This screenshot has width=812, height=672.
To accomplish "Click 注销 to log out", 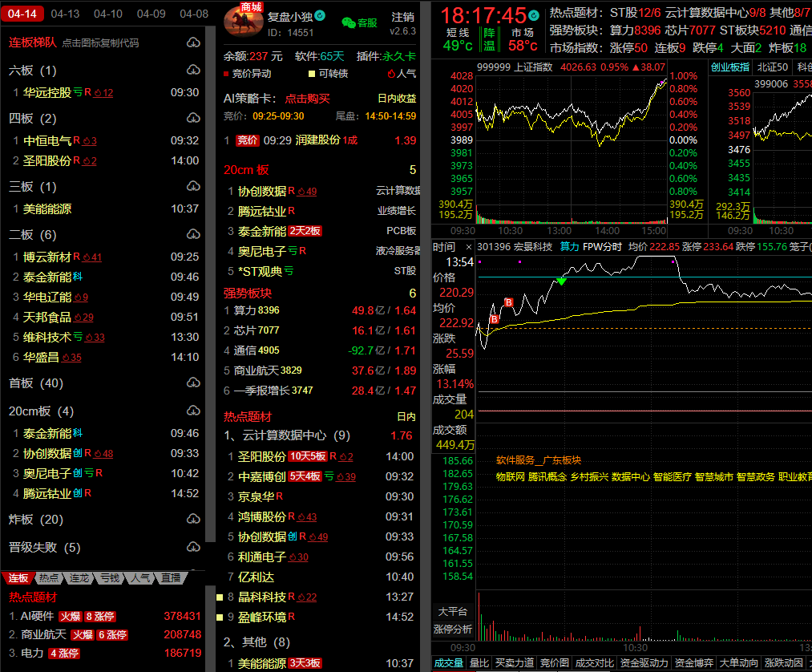I will 403,17.
